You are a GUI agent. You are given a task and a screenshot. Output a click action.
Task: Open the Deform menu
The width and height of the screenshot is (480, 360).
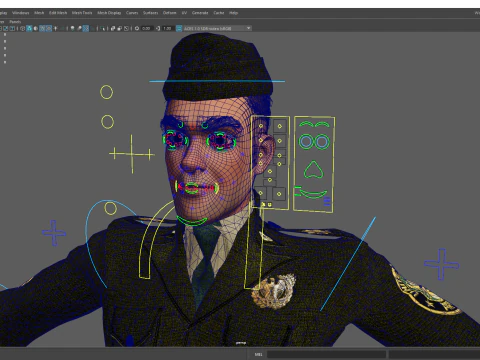pyautogui.click(x=169, y=13)
